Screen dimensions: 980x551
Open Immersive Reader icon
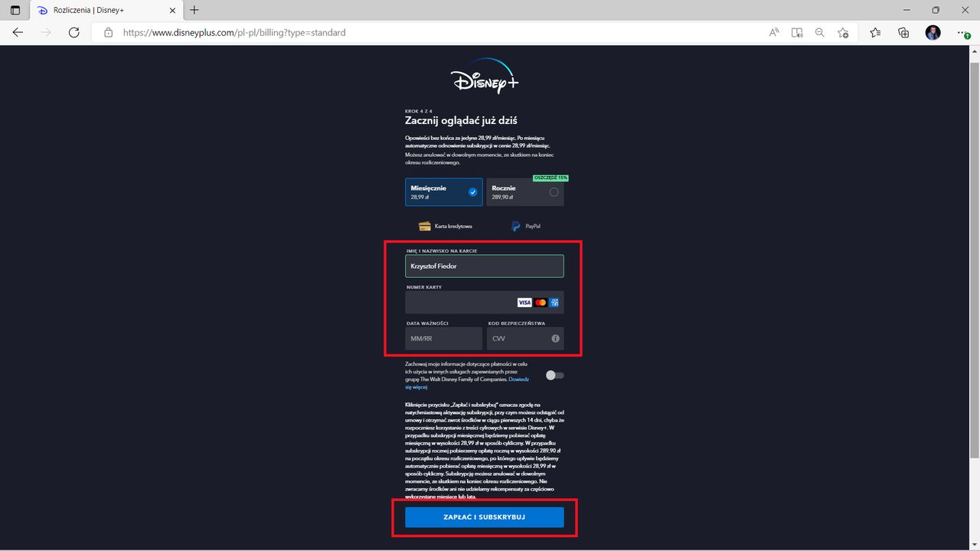(x=797, y=32)
